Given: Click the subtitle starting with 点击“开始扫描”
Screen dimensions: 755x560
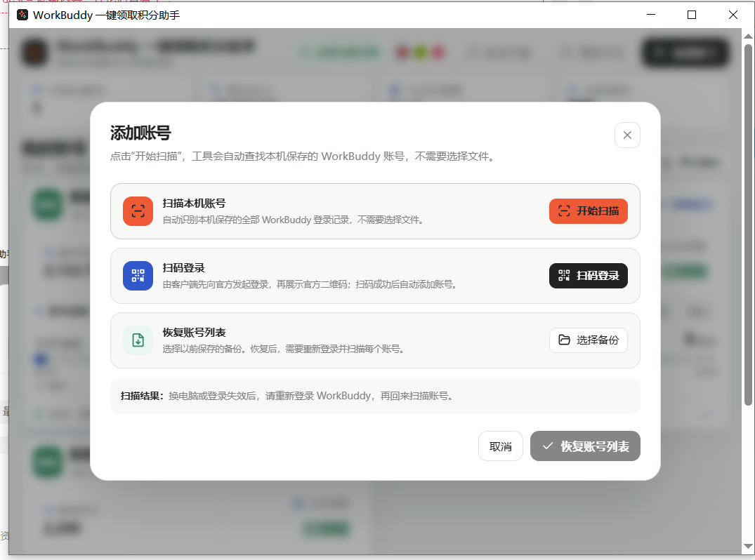Looking at the screenshot, I should [303, 156].
